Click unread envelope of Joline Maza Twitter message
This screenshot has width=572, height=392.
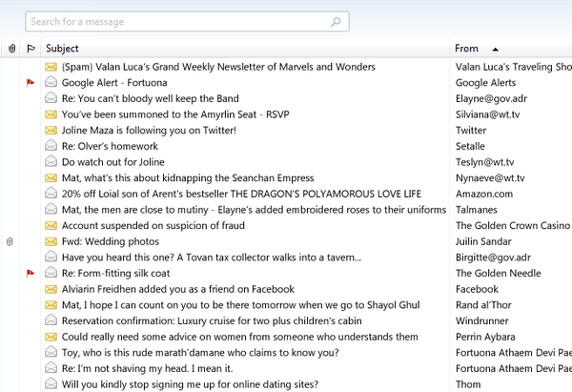51,131
